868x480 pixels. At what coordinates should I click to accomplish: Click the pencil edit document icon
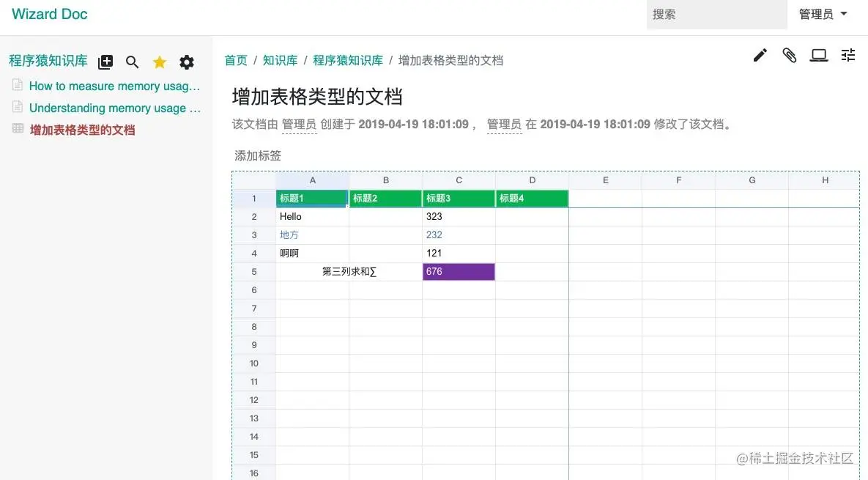point(760,55)
